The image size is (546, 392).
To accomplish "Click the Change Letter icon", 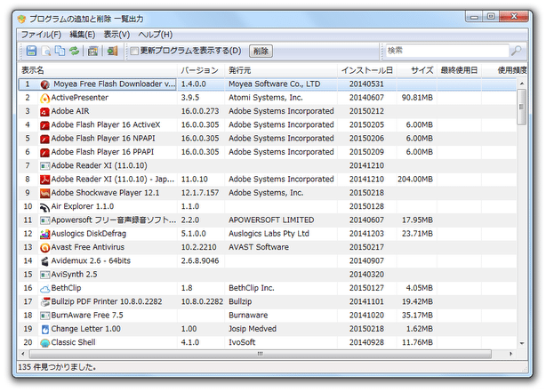I will point(45,330).
